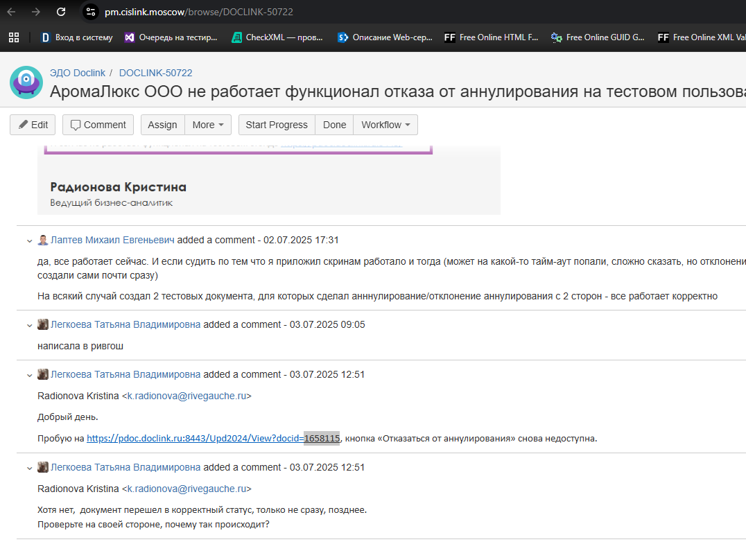The height and width of the screenshot is (560, 746).
Task: Open the DOCLINK-50722 issue key link
Action: [x=155, y=73]
